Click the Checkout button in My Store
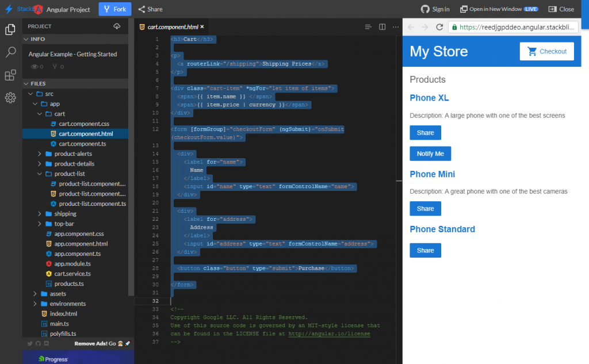Image resolution: width=589 pixels, height=364 pixels. tap(546, 51)
